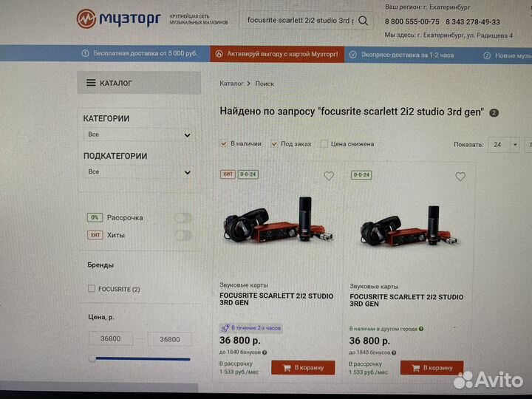This screenshot has width=532, height=399.
Task: Click bonus info icon under first price
Action: coord(265,352)
